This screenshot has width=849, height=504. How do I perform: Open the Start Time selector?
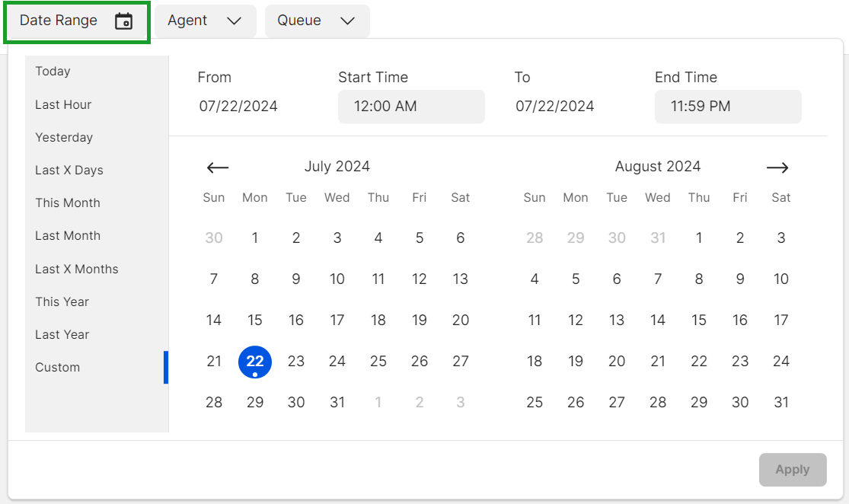[411, 107]
